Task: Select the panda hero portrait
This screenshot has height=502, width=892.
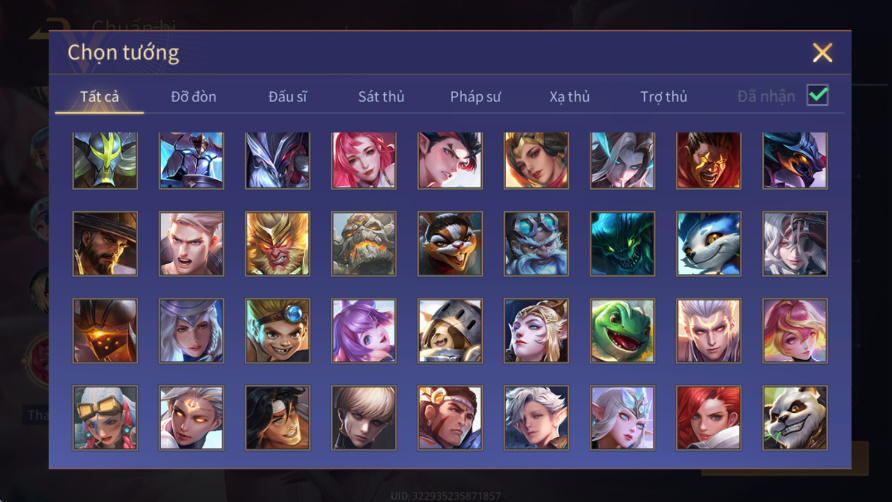Action: [x=795, y=418]
